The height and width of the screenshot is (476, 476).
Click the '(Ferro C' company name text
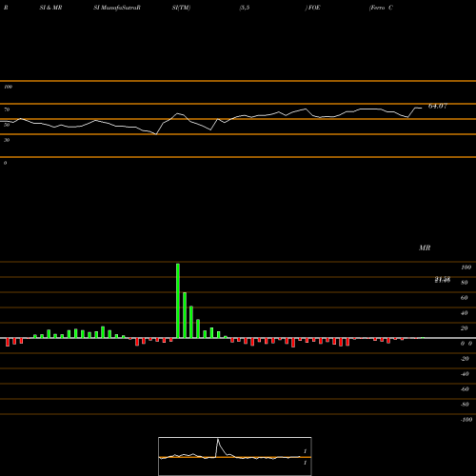(381, 8)
